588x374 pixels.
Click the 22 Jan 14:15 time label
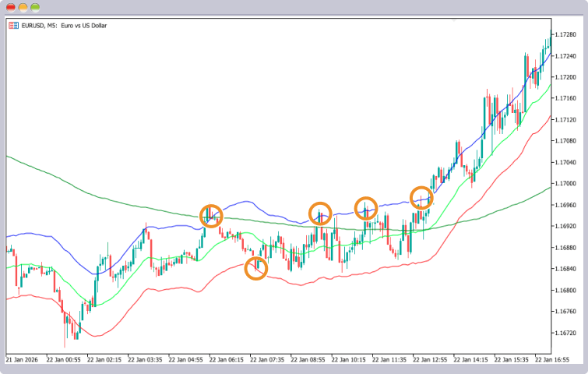pos(470,360)
